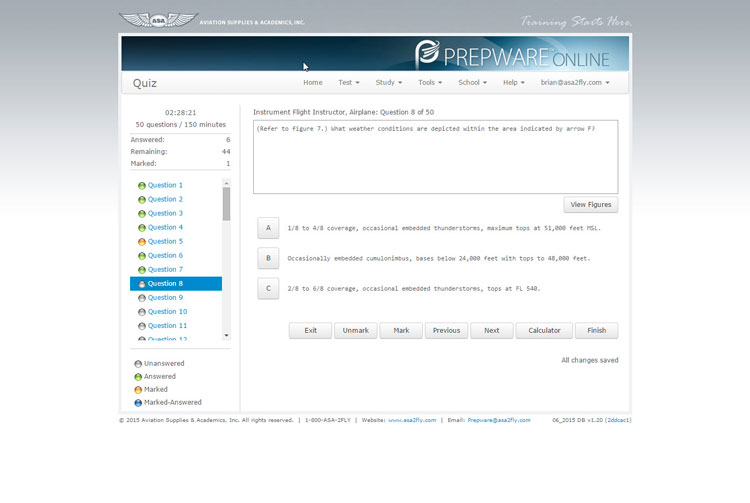Click the status icon beside Question 9

tap(142, 298)
